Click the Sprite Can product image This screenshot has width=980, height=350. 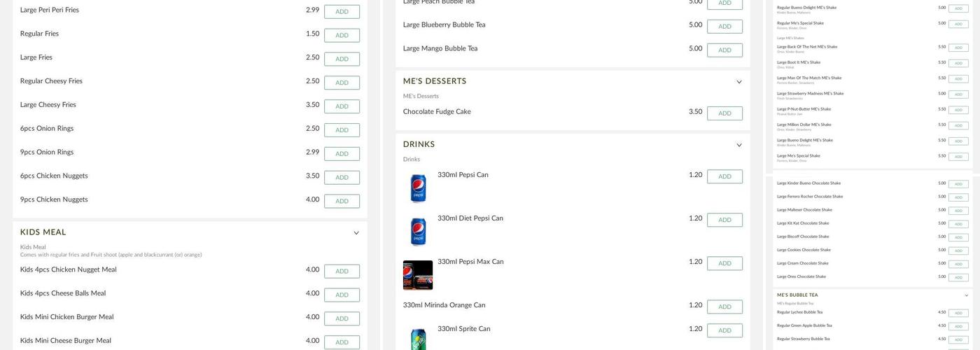418,337
